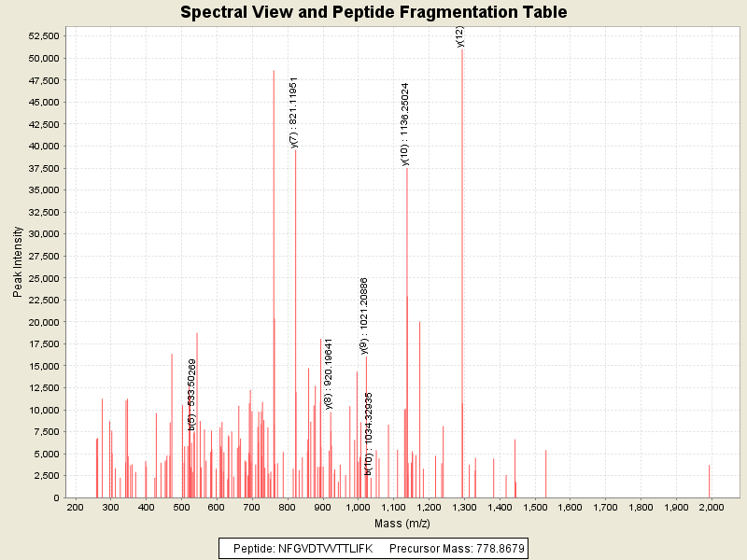Select the y(10) : 1136.25024 peak annotation
Screen dimensions: 747x560
click(x=404, y=124)
